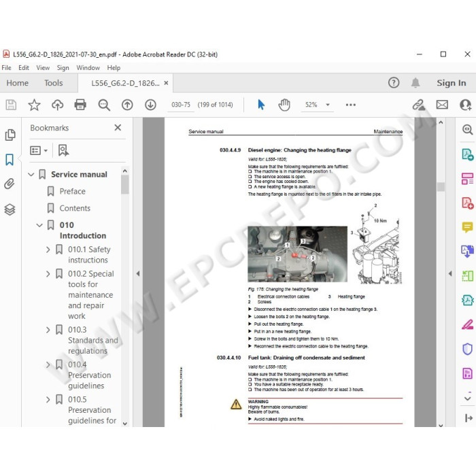The height and width of the screenshot is (476, 476).
Task: Switch to the Home tab
Action: 17,83
